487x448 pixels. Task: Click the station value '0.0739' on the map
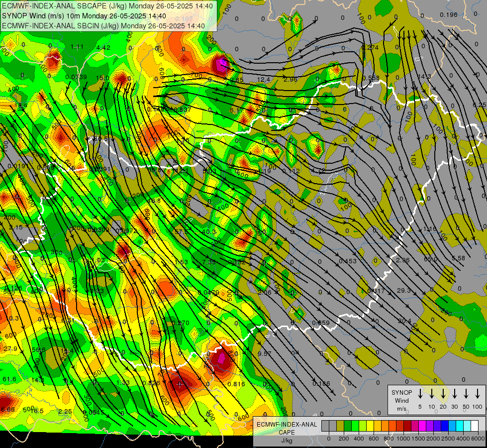[x=76, y=77]
